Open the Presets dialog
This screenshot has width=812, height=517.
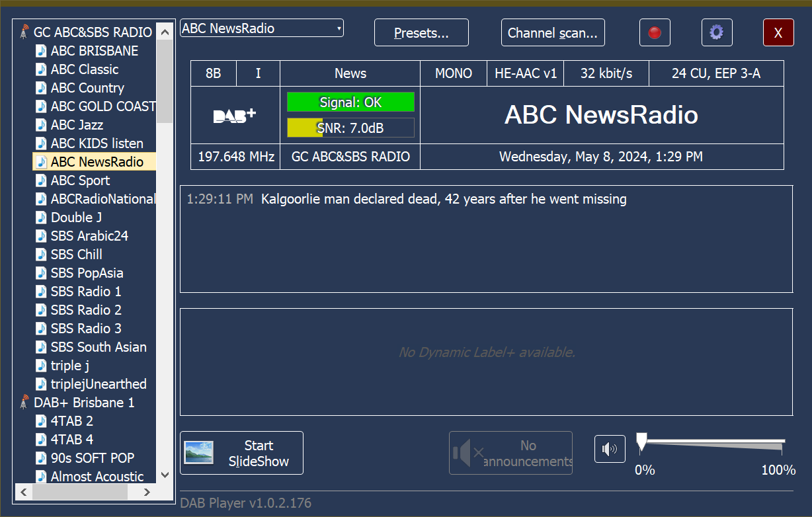tap(421, 32)
